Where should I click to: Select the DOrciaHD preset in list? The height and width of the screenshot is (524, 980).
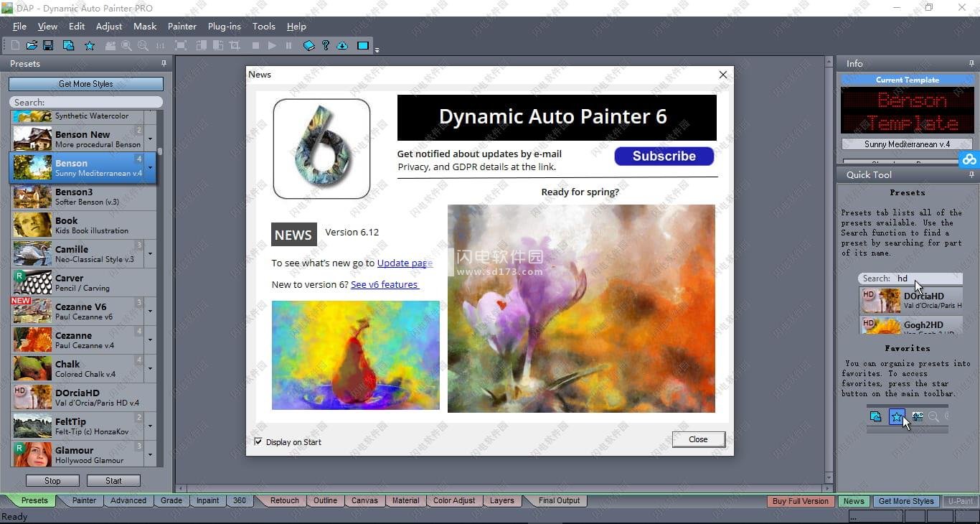(x=83, y=397)
